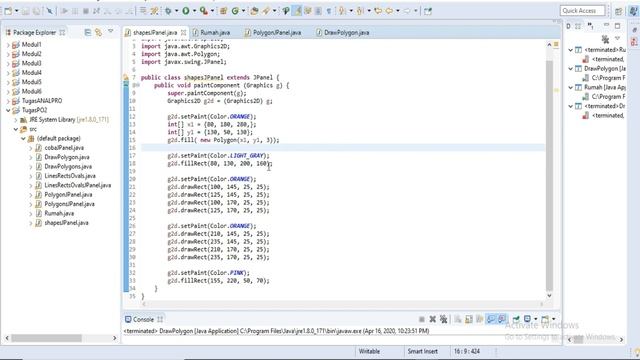
Task: Expand the TugasANALPRO project
Action: (x=8, y=101)
